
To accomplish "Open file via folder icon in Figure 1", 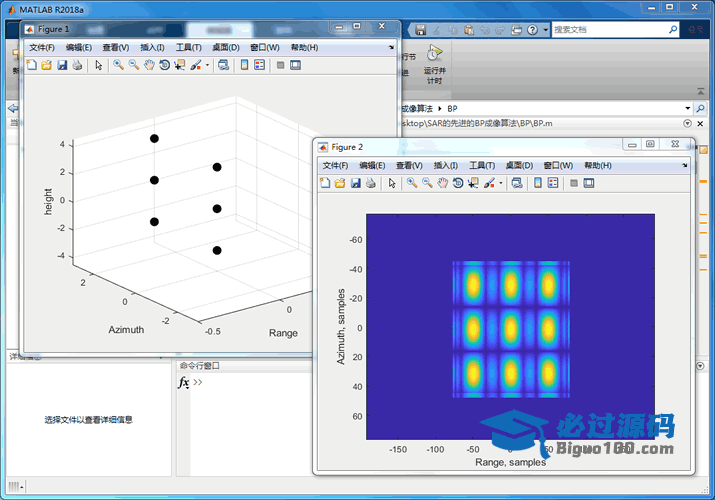I will [46, 65].
